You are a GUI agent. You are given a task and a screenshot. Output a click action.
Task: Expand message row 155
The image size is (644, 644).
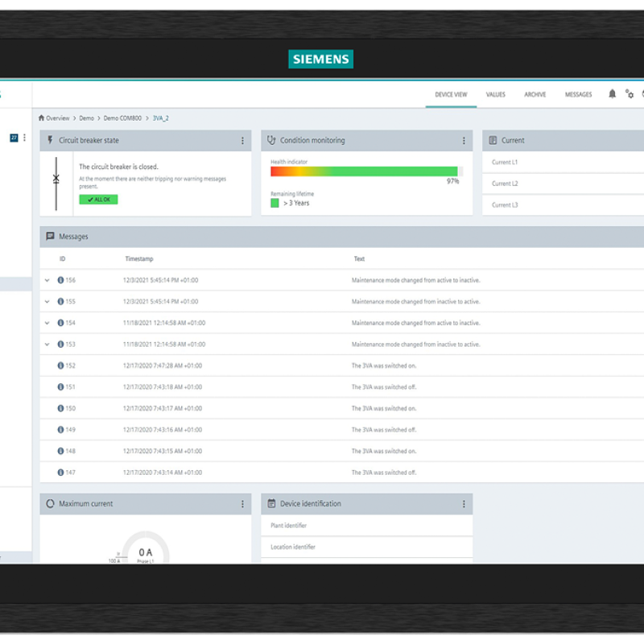[x=47, y=301]
